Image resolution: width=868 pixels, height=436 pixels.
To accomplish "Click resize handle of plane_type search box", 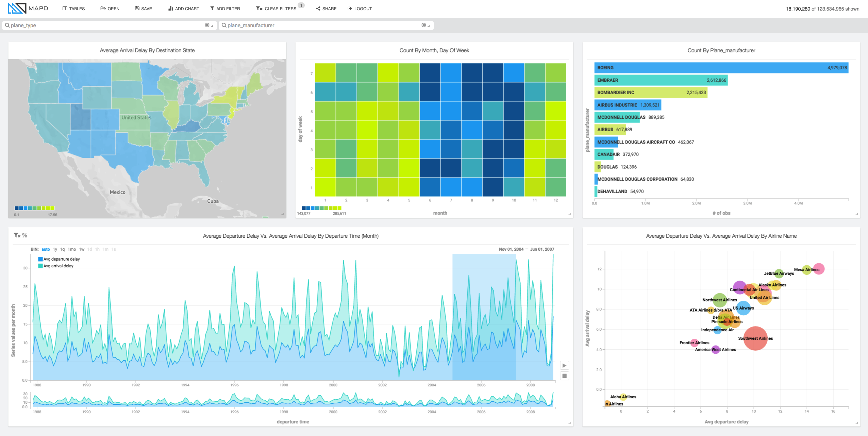I will pyautogui.click(x=212, y=26).
